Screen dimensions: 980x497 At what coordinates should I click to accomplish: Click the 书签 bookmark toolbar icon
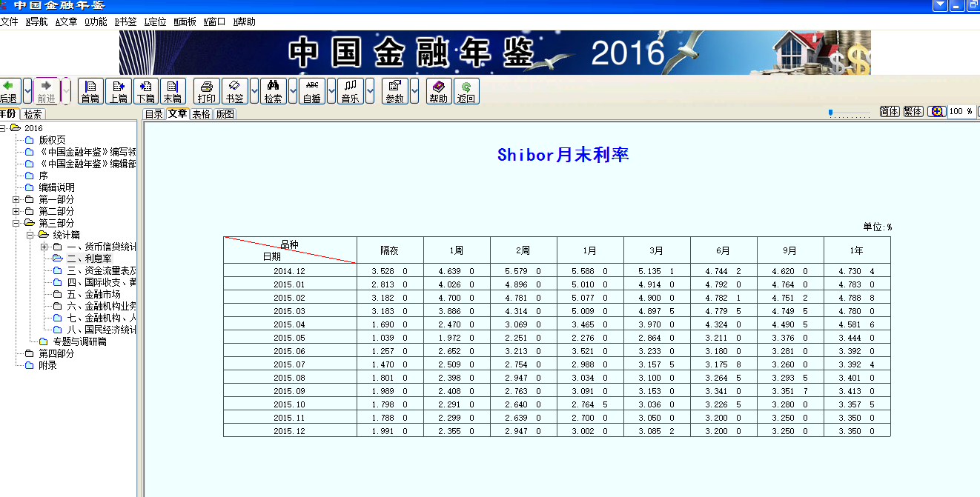point(235,91)
